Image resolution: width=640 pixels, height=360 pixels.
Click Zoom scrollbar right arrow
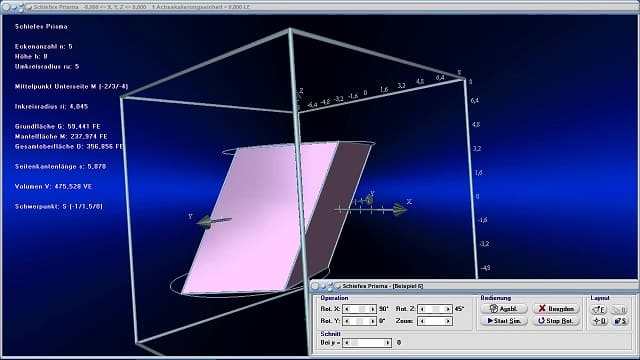448,321
